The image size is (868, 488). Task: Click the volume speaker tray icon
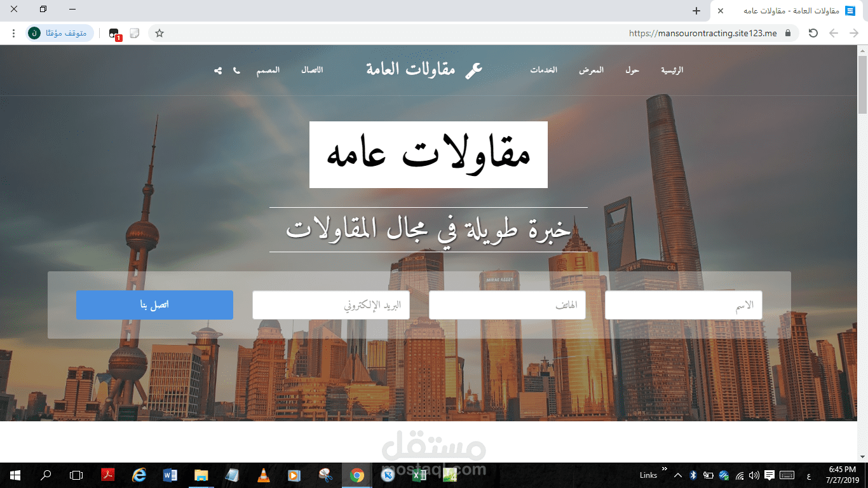click(x=754, y=475)
